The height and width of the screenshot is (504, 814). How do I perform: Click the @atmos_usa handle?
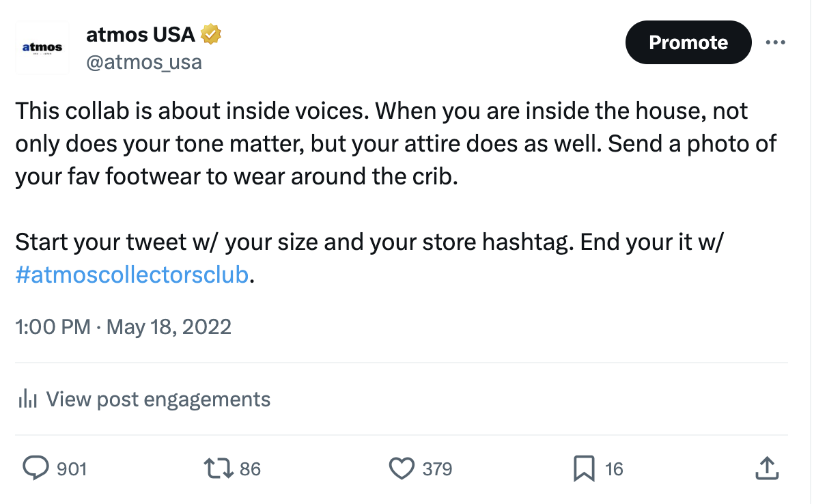(143, 62)
